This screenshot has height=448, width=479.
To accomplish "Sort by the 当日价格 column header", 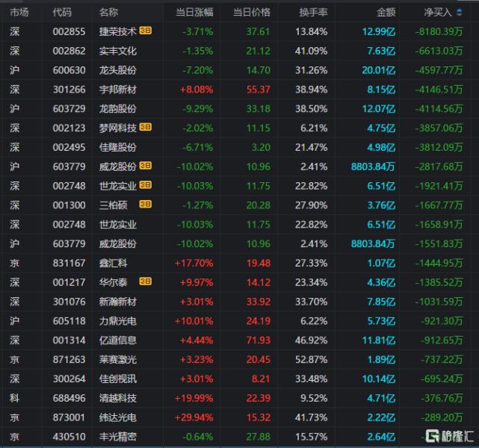I will click(252, 13).
